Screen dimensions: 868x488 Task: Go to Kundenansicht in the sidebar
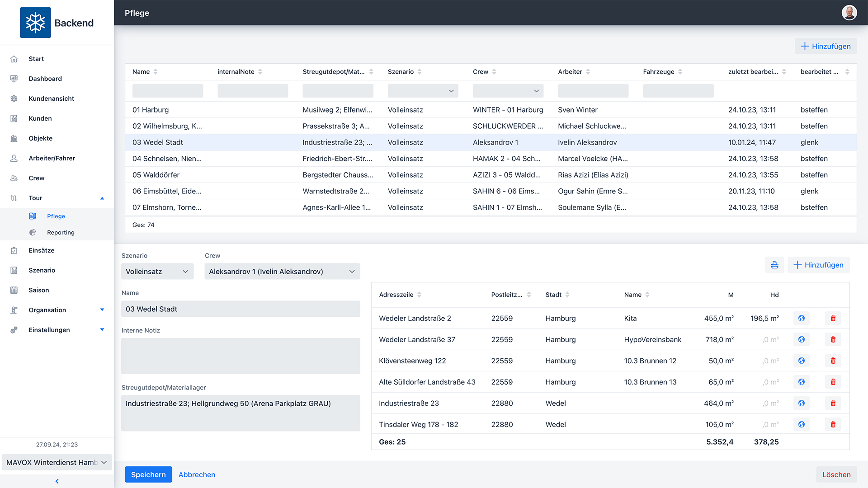[51, 99]
